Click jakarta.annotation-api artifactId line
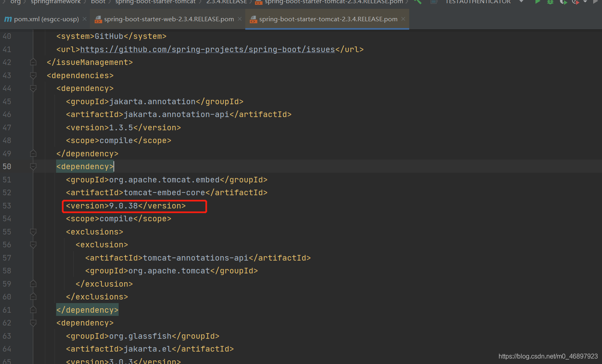 (179, 114)
